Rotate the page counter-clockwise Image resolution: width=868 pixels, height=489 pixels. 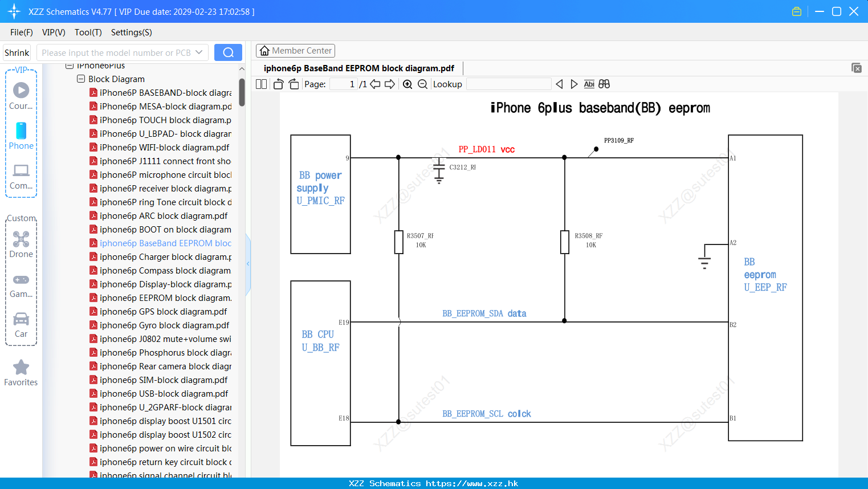[x=278, y=84]
